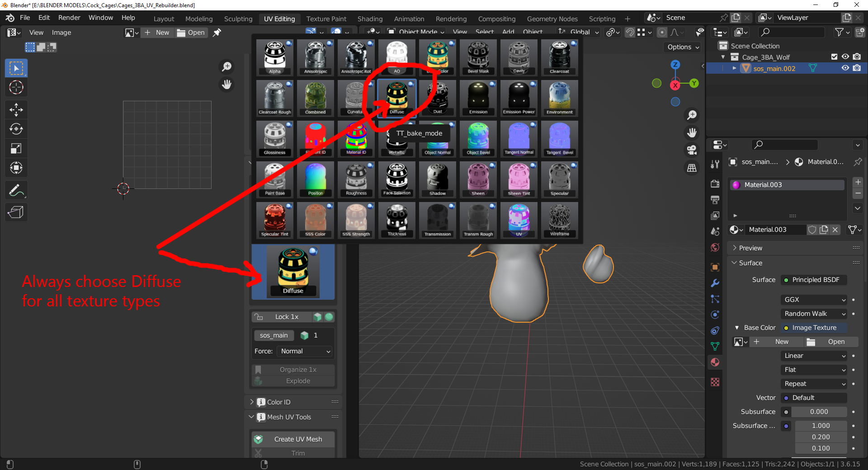
Task: Toggle camera view in 3D viewport
Action: pyautogui.click(x=692, y=150)
